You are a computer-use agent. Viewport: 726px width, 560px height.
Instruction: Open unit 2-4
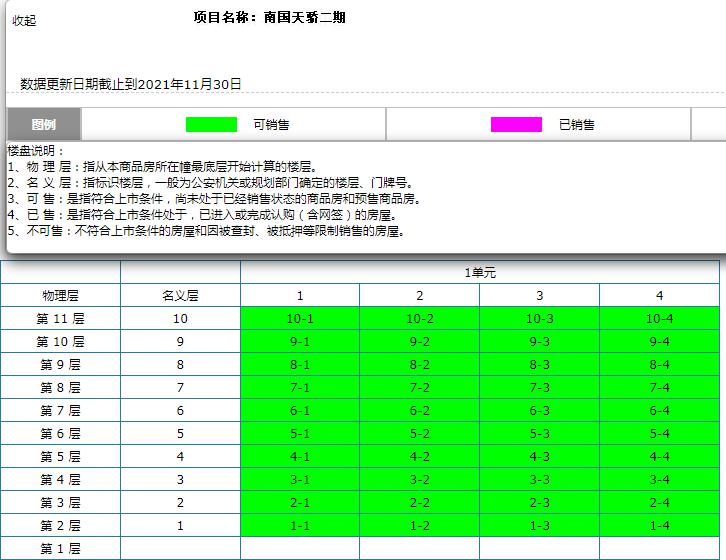tap(659, 503)
